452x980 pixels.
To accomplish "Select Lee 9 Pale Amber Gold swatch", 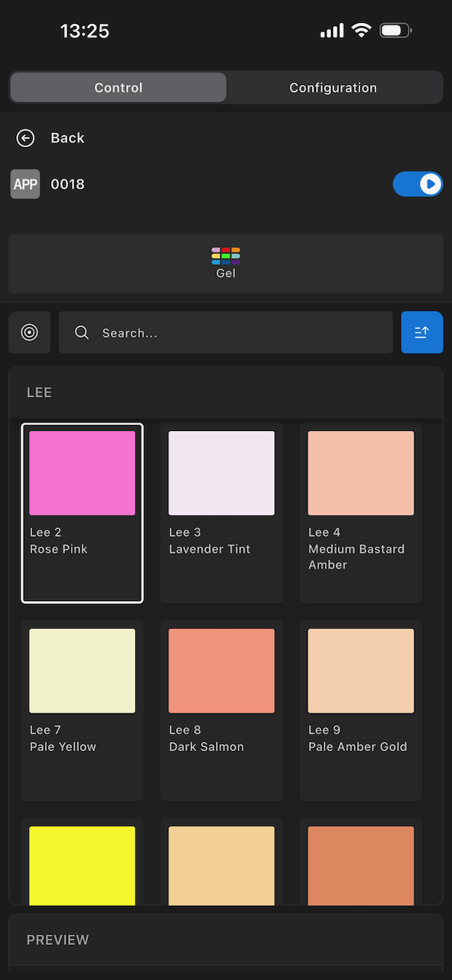I will point(361,710).
